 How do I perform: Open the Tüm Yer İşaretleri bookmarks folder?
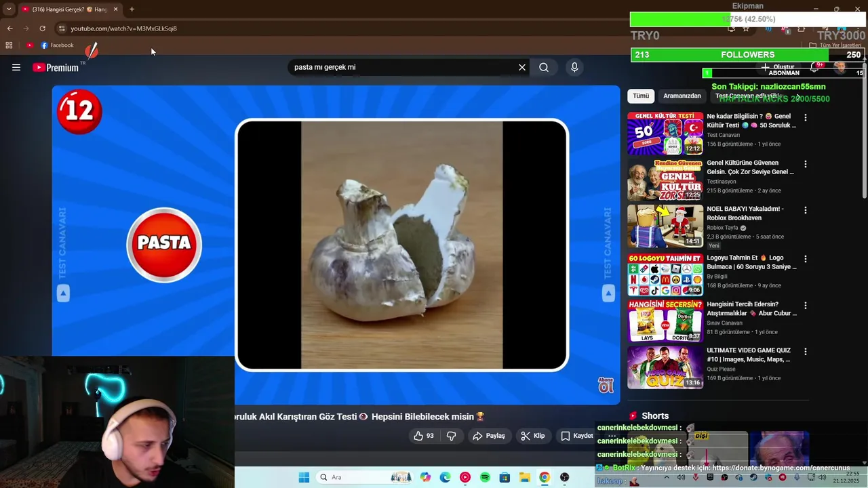pyautogui.click(x=835, y=45)
